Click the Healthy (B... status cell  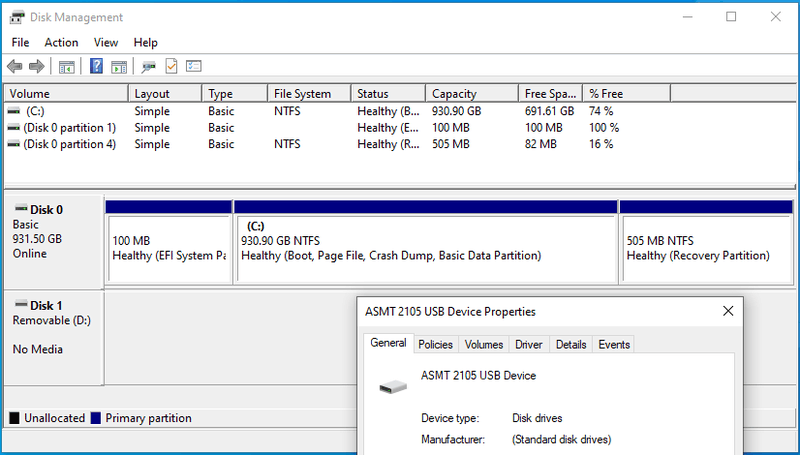pyautogui.click(x=388, y=111)
